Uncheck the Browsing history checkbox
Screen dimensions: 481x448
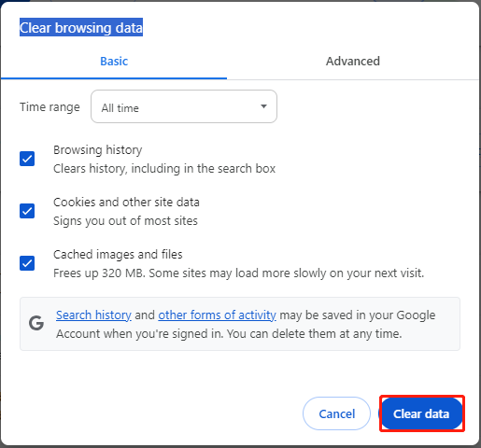pyautogui.click(x=27, y=159)
